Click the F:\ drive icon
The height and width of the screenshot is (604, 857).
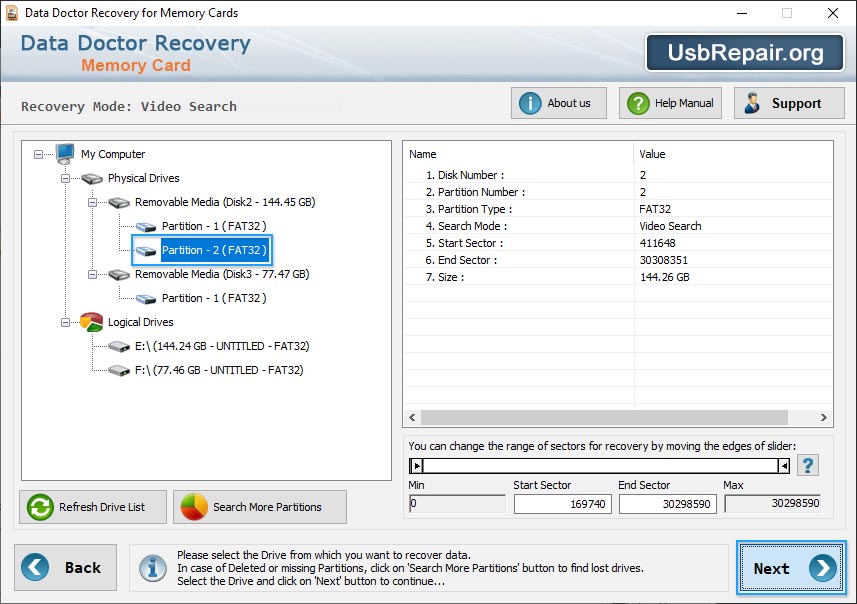pos(119,371)
